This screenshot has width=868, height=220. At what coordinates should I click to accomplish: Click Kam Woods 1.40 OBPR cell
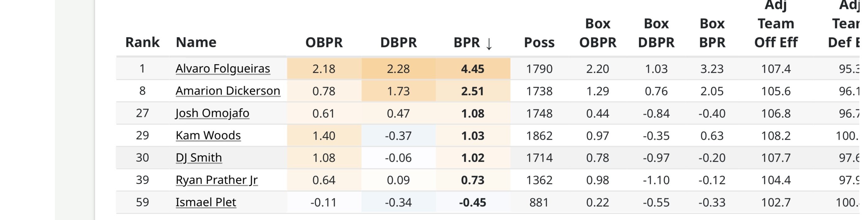point(324,136)
